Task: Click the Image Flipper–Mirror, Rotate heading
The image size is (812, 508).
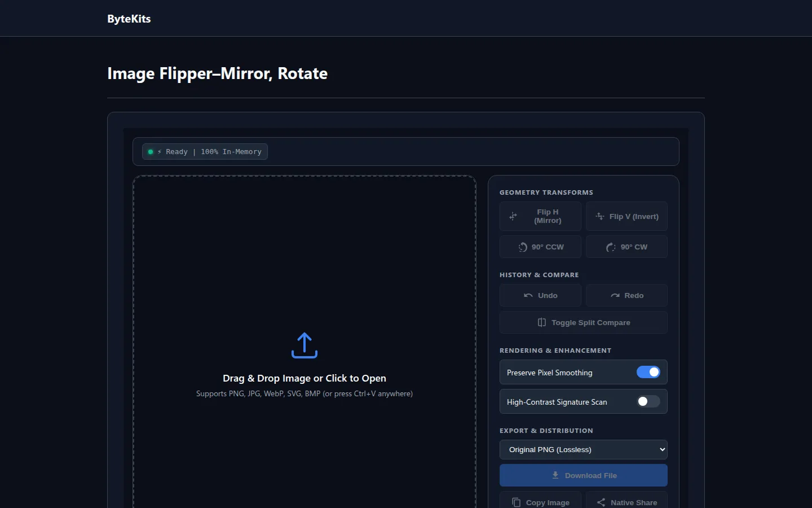Action: (217, 73)
